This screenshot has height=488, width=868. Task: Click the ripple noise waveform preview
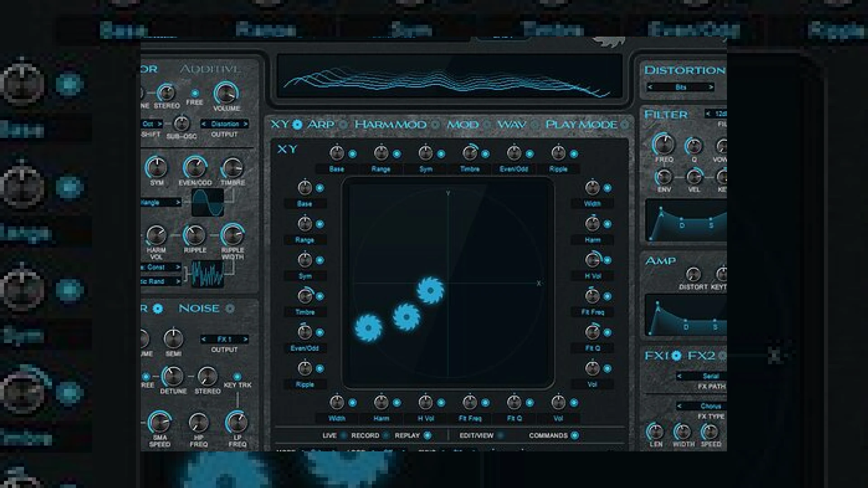[208, 274]
